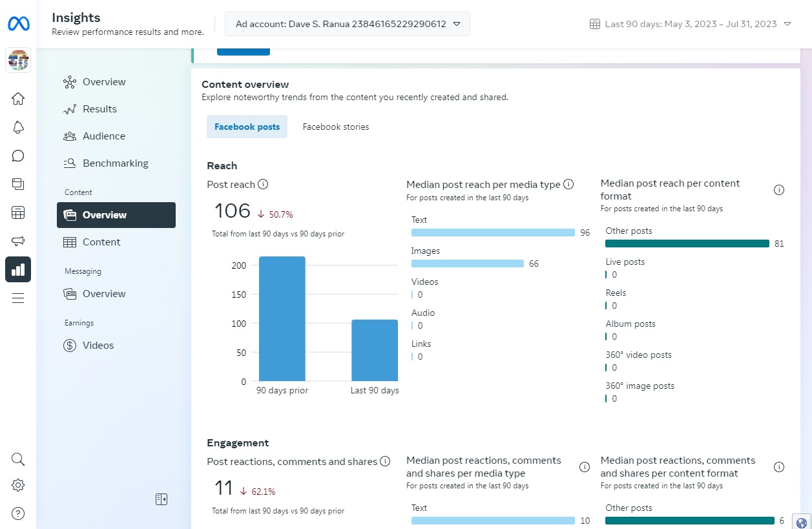Click the Album posts label
Screen dimensions: 812x529
(630, 324)
